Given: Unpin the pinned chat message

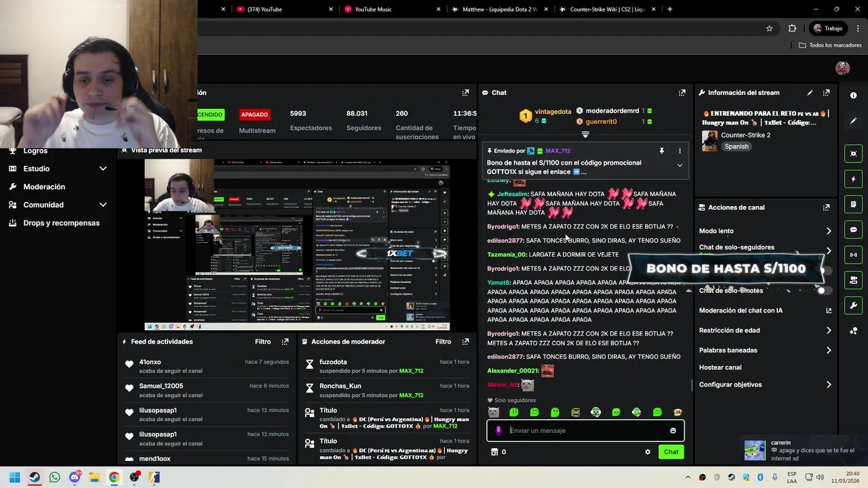Looking at the screenshot, I should point(661,151).
